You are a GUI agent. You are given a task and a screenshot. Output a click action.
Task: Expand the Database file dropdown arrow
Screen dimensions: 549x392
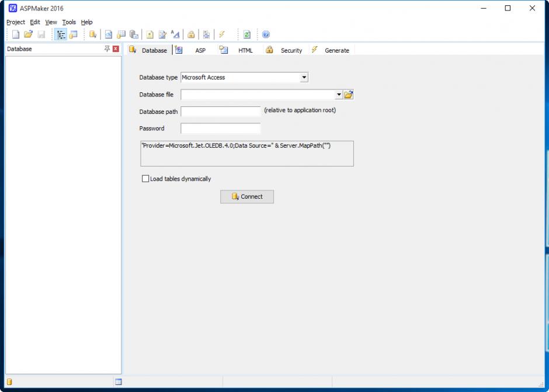pyautogui.click(x=339, y=95)
